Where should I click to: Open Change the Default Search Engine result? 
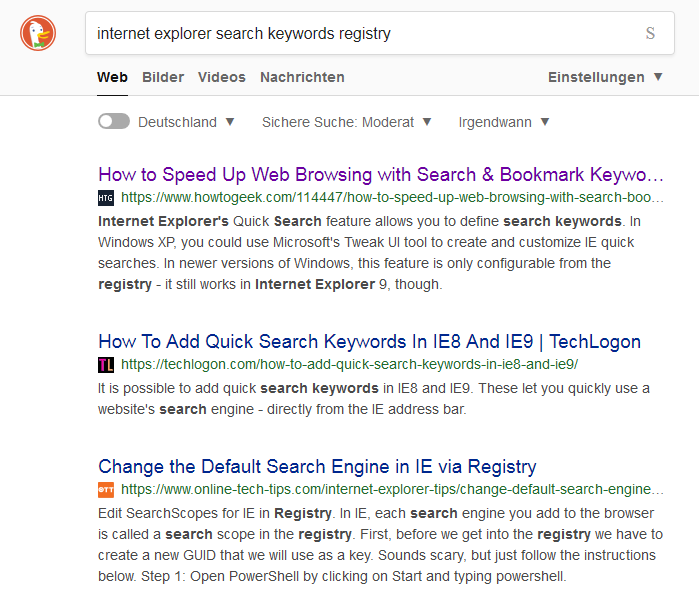(x=317, y=466)
